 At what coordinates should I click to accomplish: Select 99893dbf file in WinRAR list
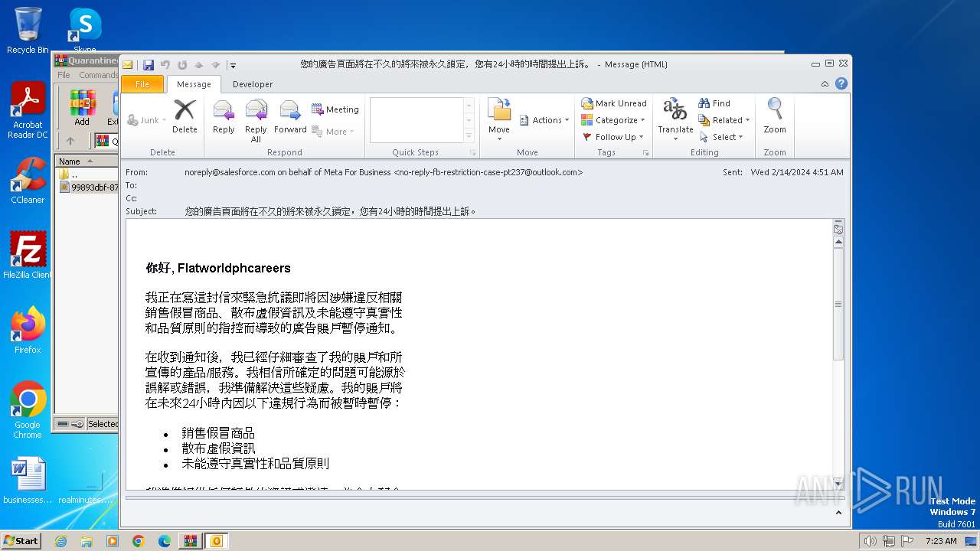(x=90, y=187)
